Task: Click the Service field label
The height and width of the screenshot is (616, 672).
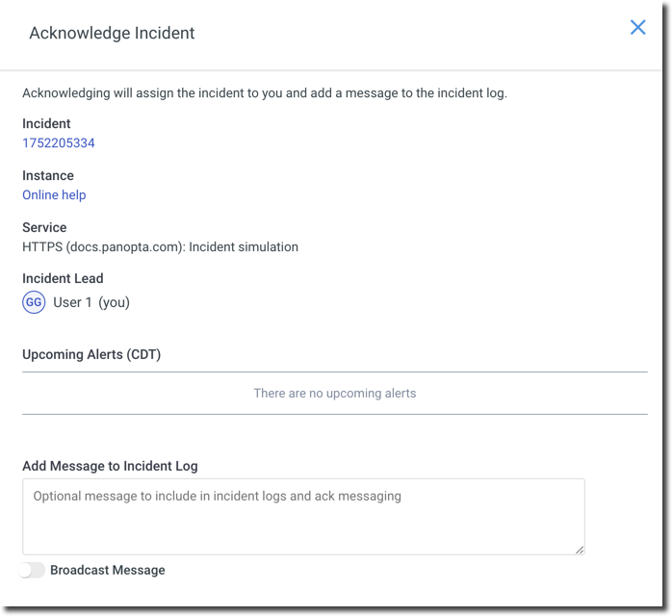Action: click(44, 228)
